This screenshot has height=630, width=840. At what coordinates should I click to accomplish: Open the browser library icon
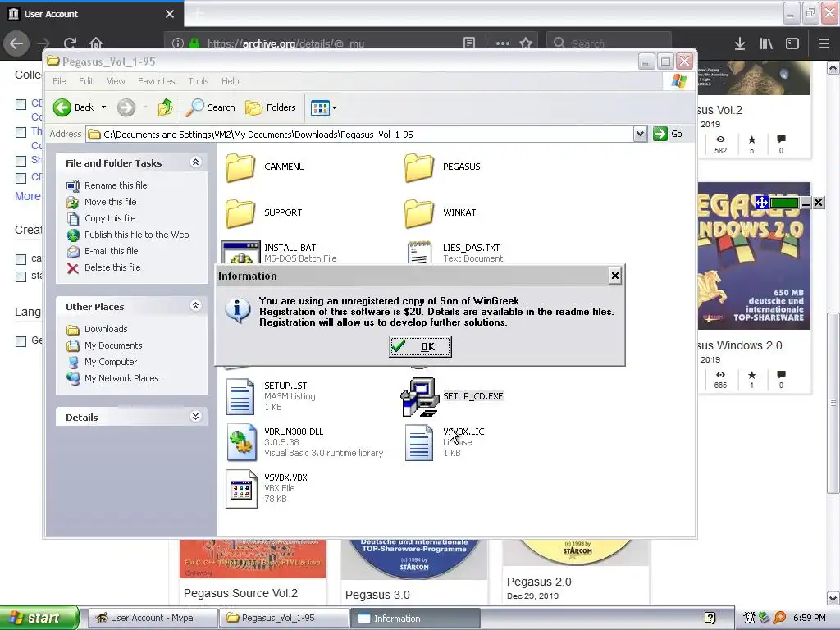click(x=766, y=43)
